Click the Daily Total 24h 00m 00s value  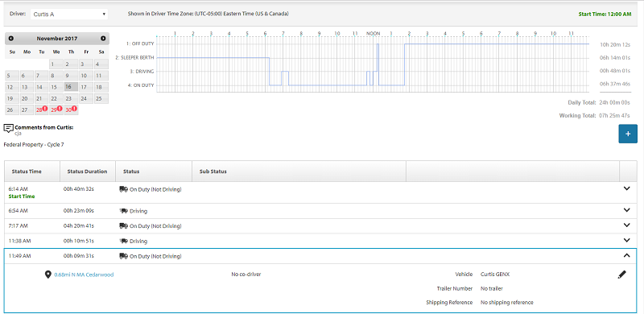click(615, 102)
